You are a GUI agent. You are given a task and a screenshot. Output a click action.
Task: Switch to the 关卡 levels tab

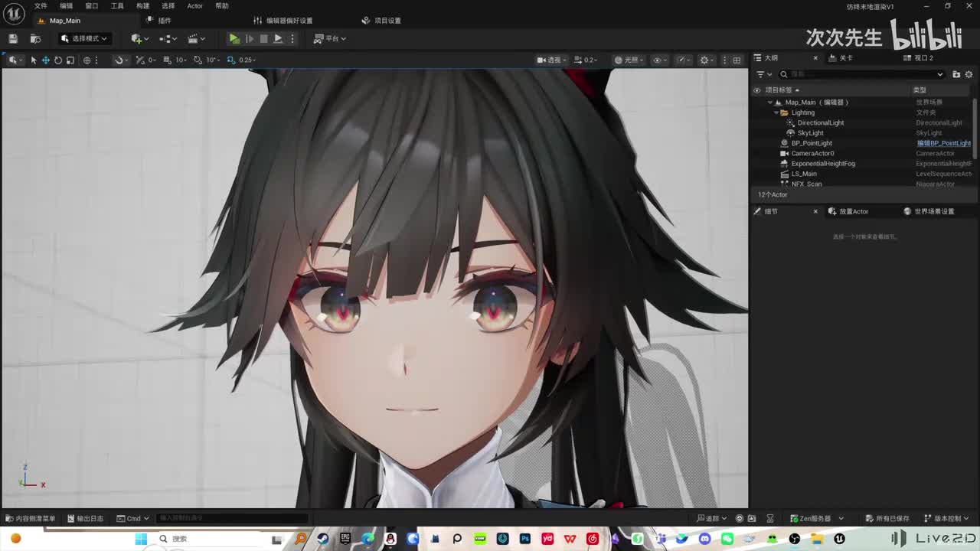coord(840,58)
